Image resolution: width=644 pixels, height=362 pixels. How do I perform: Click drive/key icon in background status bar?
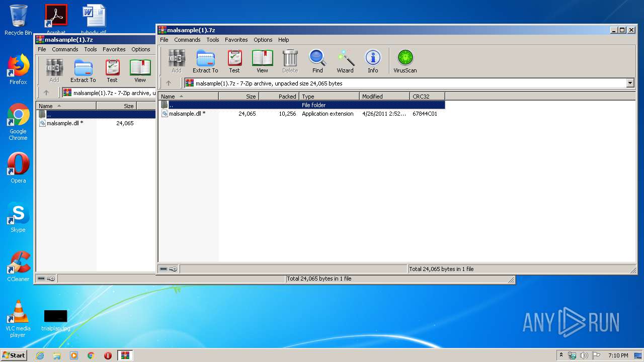click(x=46, y=279)
